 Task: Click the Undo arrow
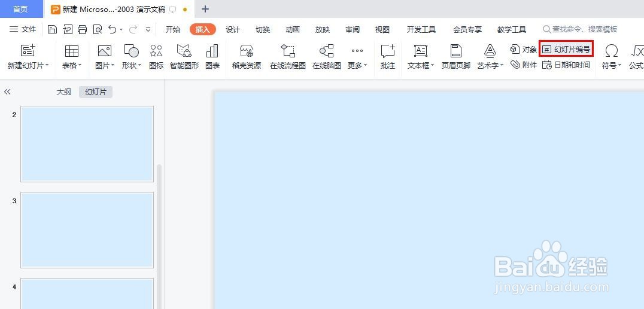pyautogui.click(x=112, y=29)
